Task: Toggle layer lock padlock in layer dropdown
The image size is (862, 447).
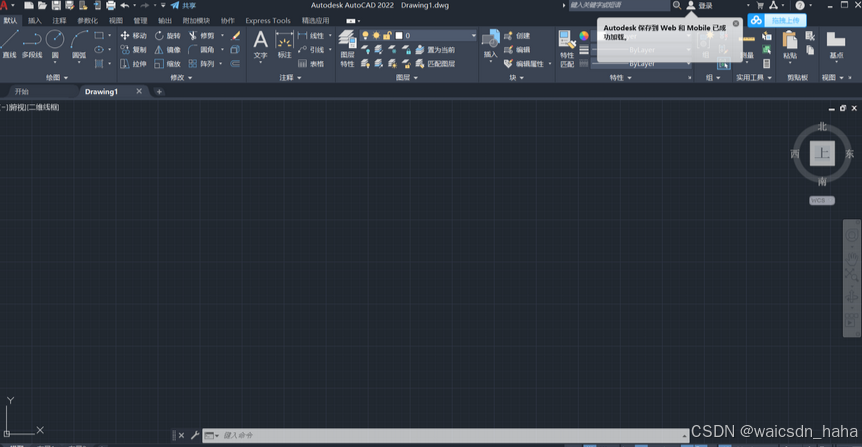Action: click(387, 35)
